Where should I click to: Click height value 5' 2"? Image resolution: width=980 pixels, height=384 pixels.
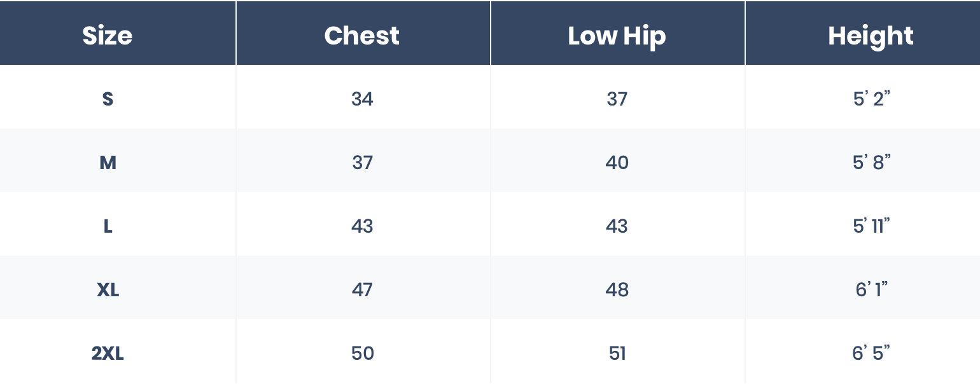point(871,99)
